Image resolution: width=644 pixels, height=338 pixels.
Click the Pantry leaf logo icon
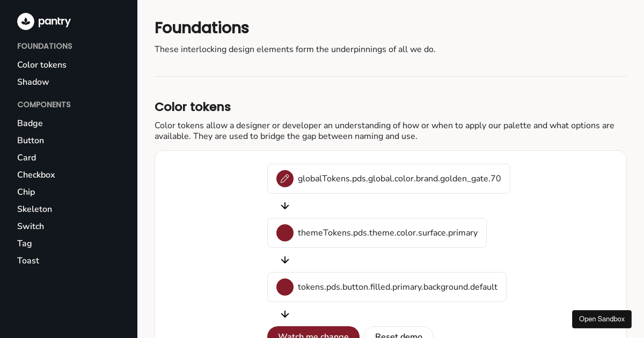coord(26,21)
